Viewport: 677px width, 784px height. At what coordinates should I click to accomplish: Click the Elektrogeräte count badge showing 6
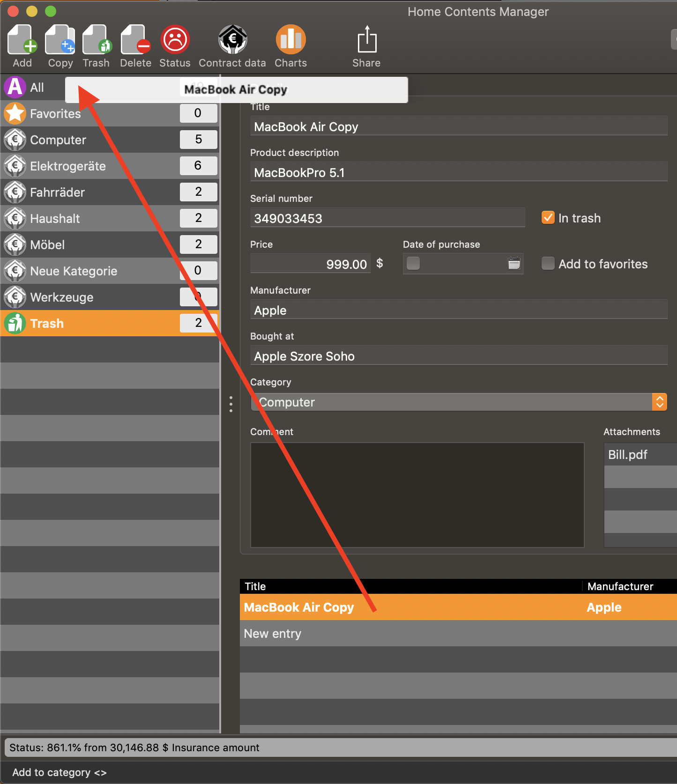coord(198,165)
